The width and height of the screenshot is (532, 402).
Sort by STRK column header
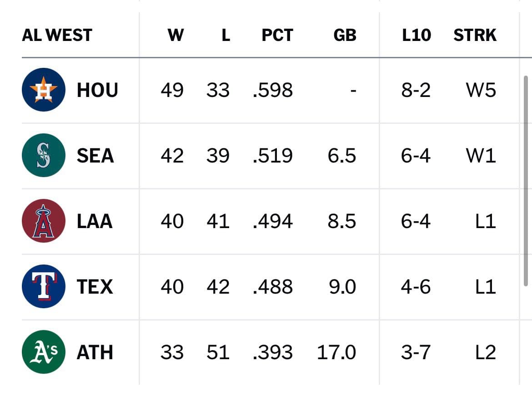click(x=475, y=35)
